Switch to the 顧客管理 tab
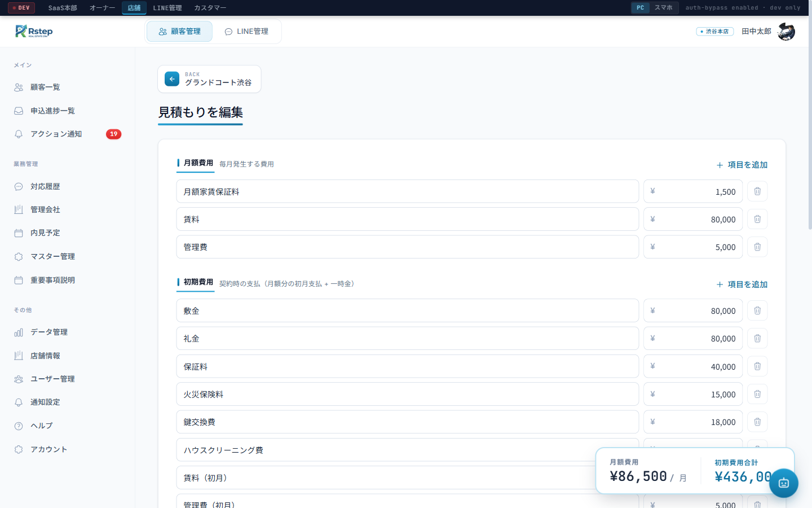The width and height of the screenshot is (812, 508). coord(179,32)
